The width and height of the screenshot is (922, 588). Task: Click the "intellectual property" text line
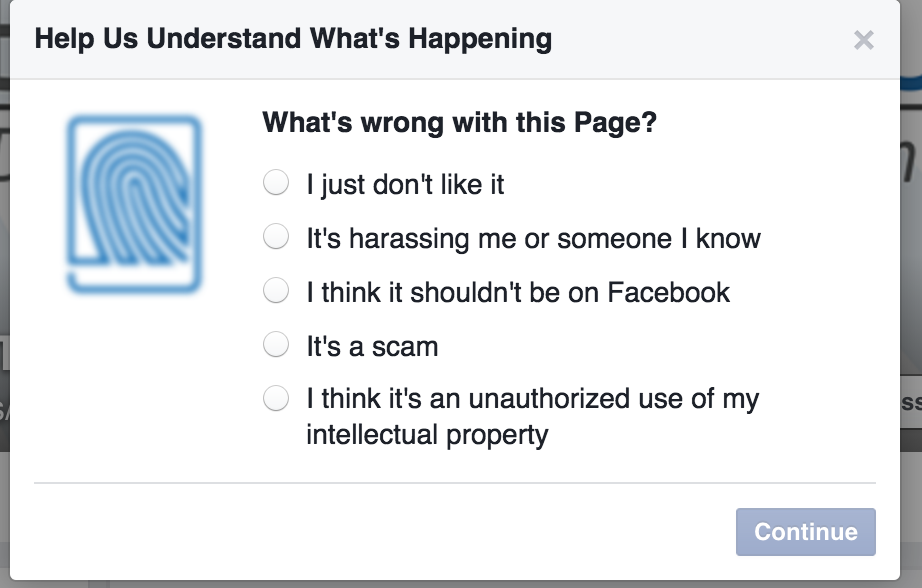point(427,435)
